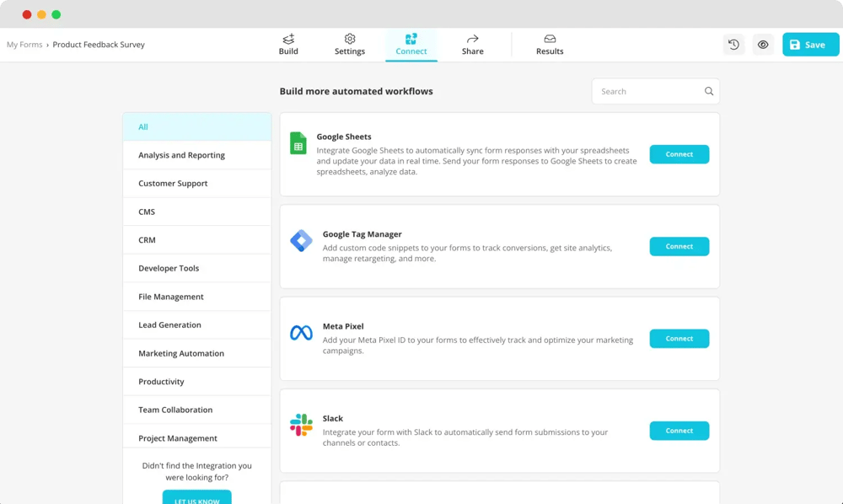The width and height of the screenshot is (843, 504).
Task: Click the search magnifier icon
Action: (x=708, y=90)
